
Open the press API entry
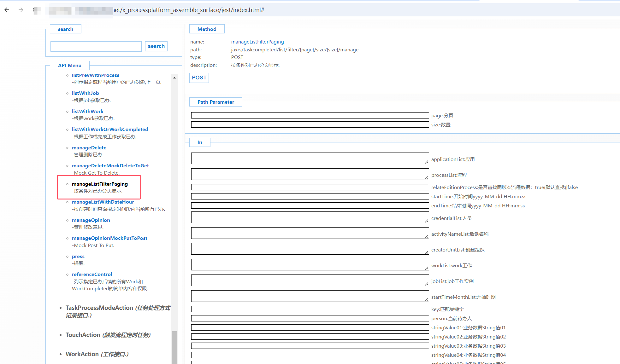coord(78,256)
